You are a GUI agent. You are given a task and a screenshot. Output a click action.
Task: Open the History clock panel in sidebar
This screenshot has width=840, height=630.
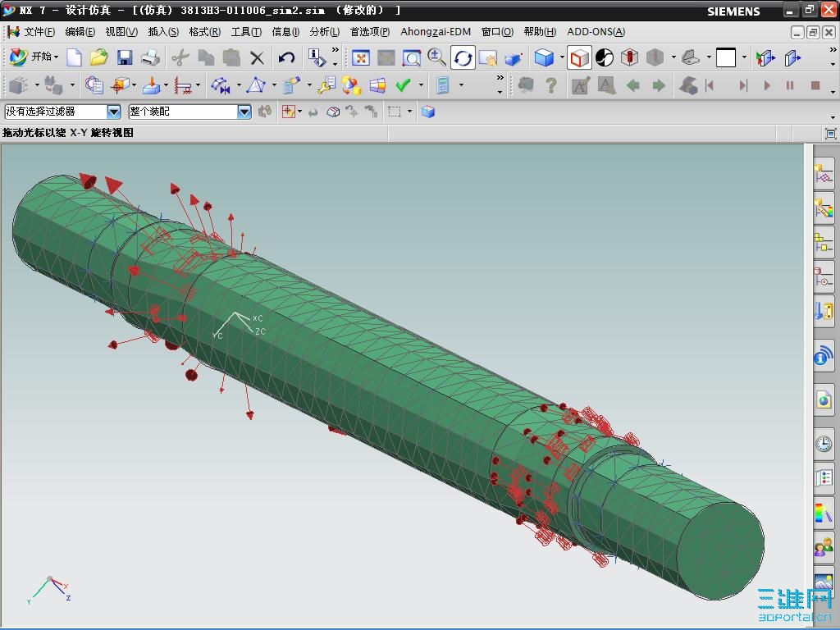823,445
